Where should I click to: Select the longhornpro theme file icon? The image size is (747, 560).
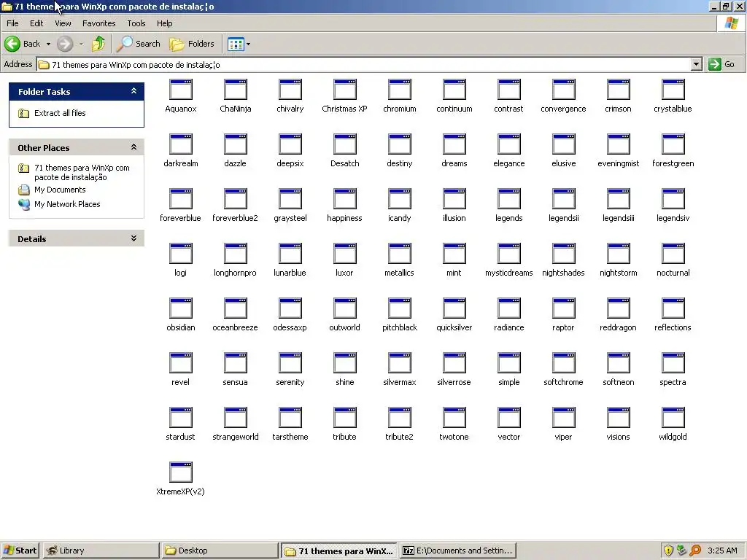pos(236,254)
